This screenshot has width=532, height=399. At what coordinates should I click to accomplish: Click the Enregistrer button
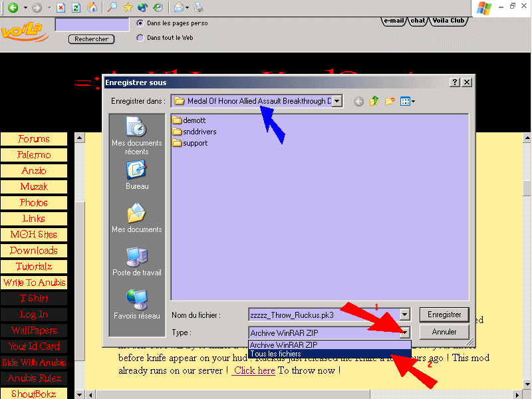click(444, 315)
